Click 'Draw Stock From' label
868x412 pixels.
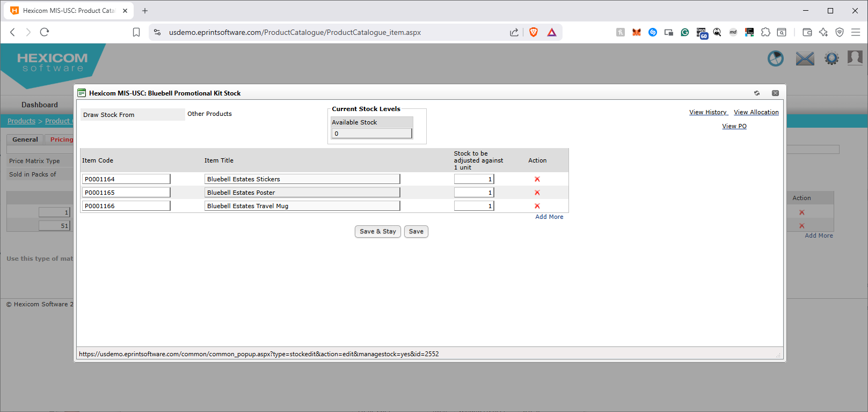click(x=109, y=115)
